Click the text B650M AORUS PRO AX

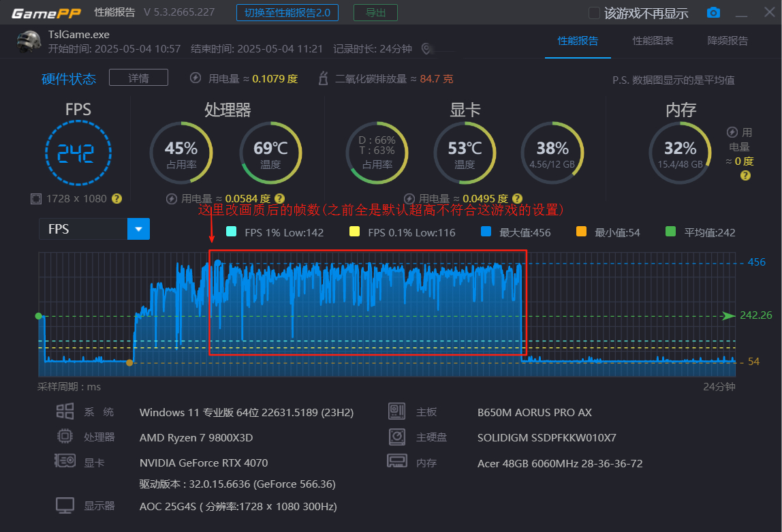pyautogui.click(x=535, y=412)
